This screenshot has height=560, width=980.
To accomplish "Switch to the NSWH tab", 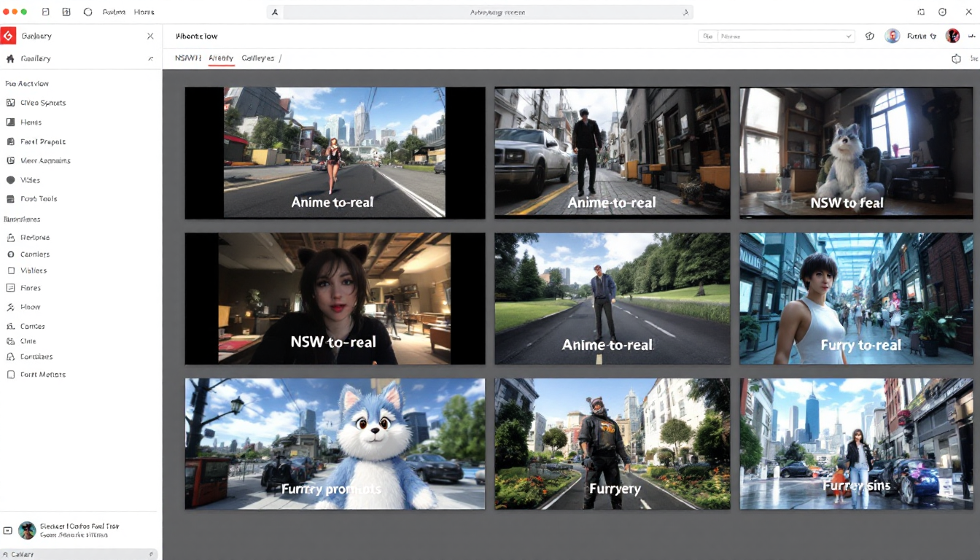I will [187, 58].
